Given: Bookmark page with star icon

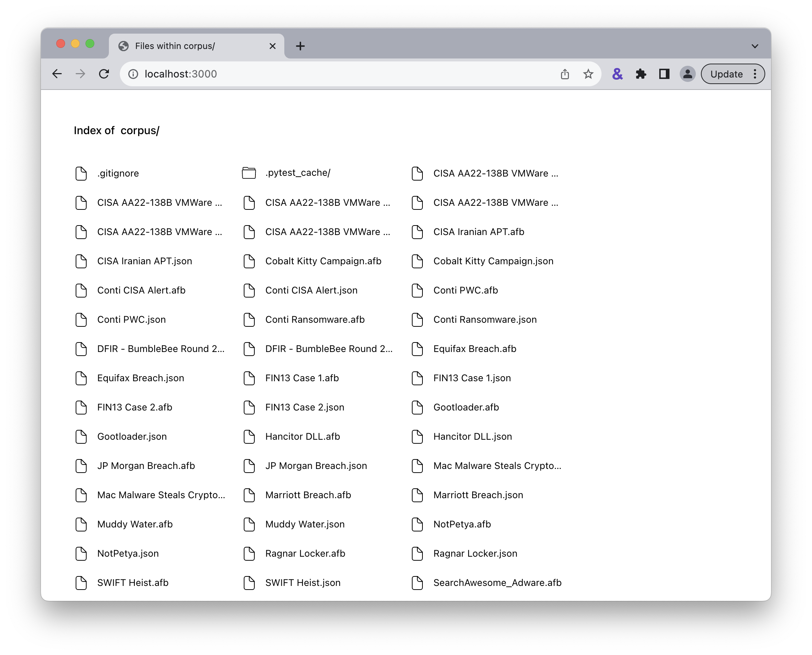Looking at the screenshot, I should (588, 74).
